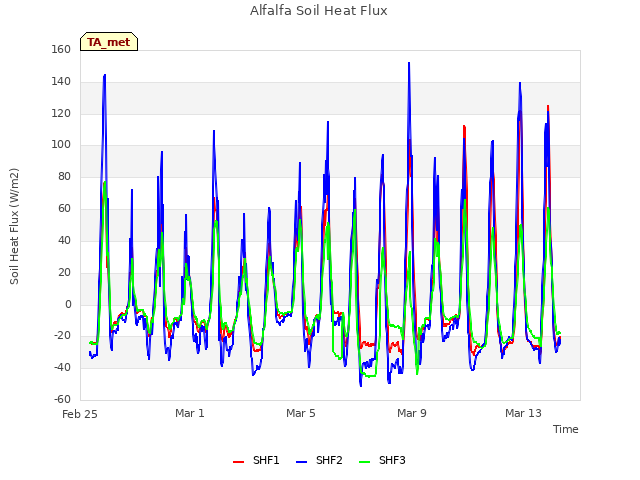Click the -20 y-axis tick value

click(62, 336)
